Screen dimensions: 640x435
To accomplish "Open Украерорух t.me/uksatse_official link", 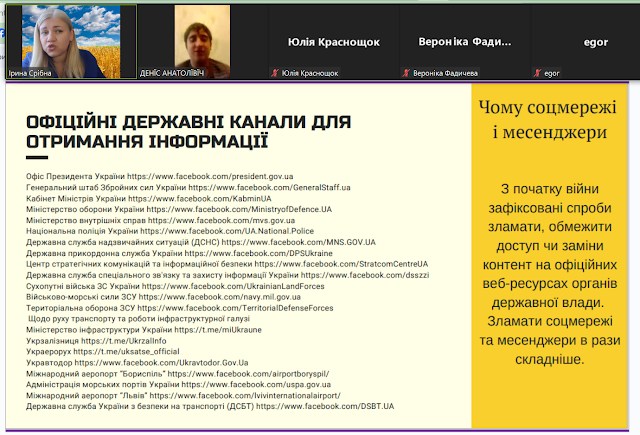I will 127,351.
